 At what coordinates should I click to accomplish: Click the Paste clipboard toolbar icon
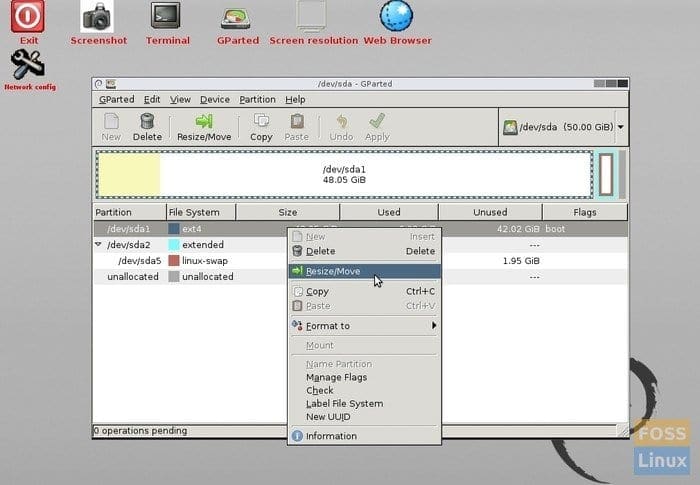point(297,121)
